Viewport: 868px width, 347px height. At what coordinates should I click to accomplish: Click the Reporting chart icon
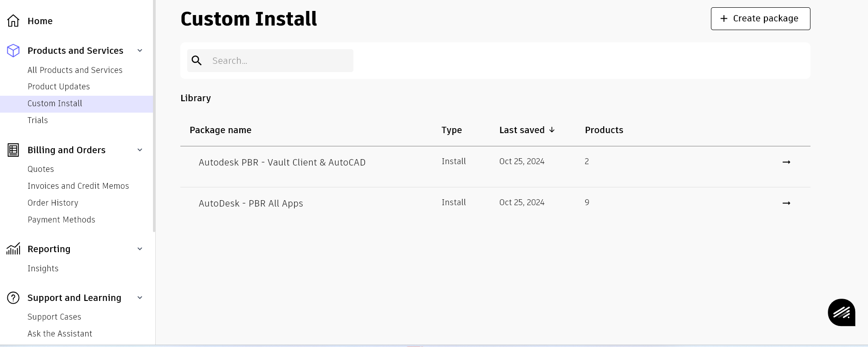[x=13, y=249]
